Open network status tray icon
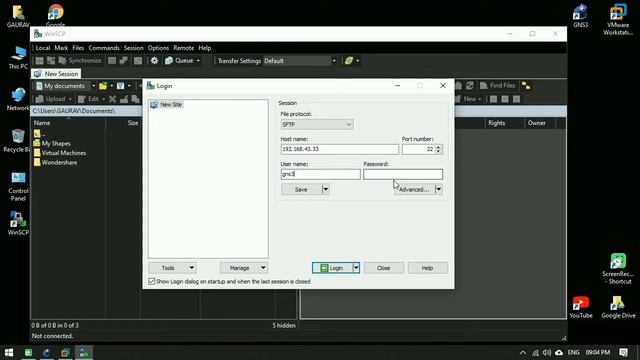 point(535,352)
